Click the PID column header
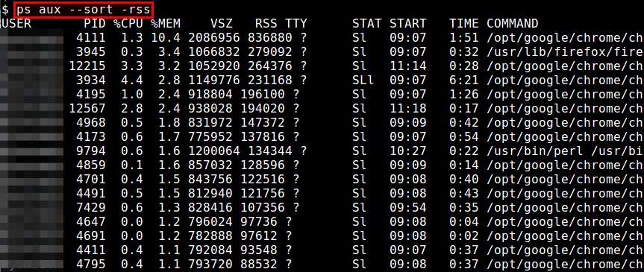 tap(95, 23)
